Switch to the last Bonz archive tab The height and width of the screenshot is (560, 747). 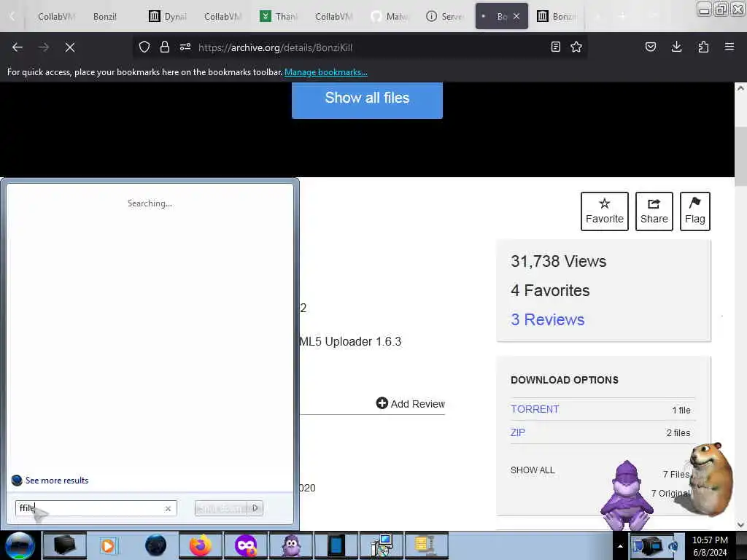557,17
